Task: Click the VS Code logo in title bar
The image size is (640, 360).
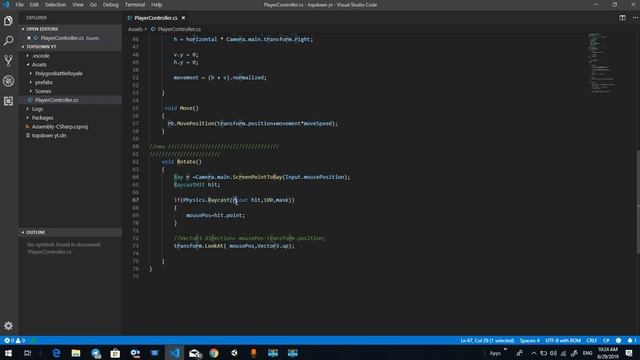Action: [6, 4]
